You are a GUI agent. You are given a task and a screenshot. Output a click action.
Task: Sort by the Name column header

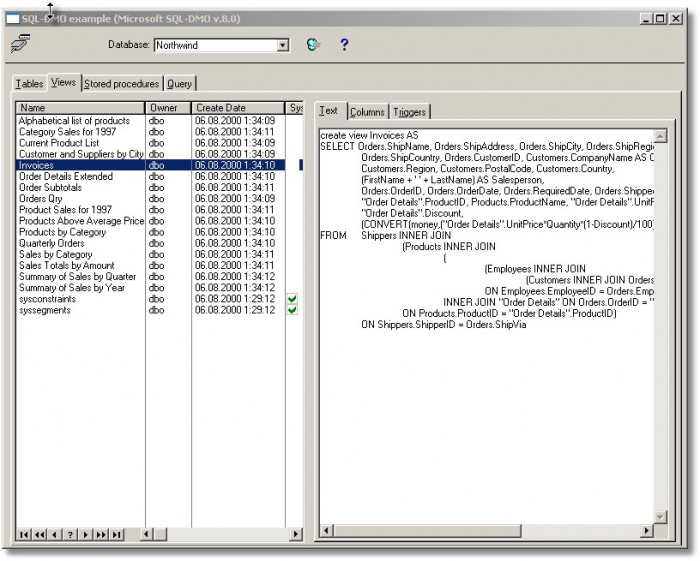click(x=80, y=108)
